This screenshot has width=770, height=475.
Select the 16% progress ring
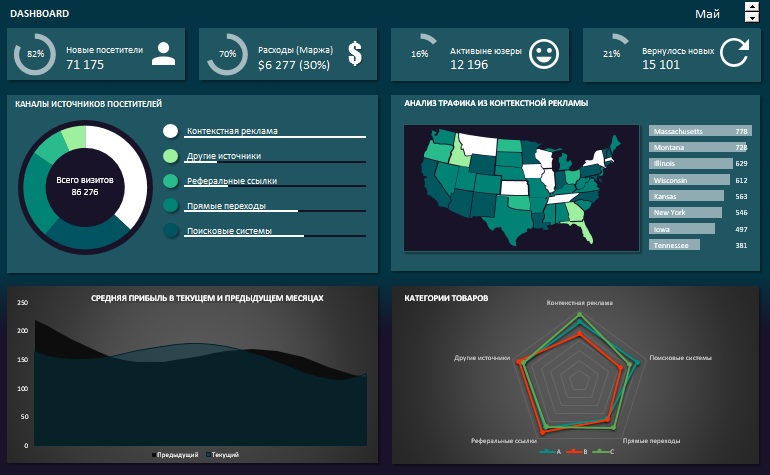point(419,54)
